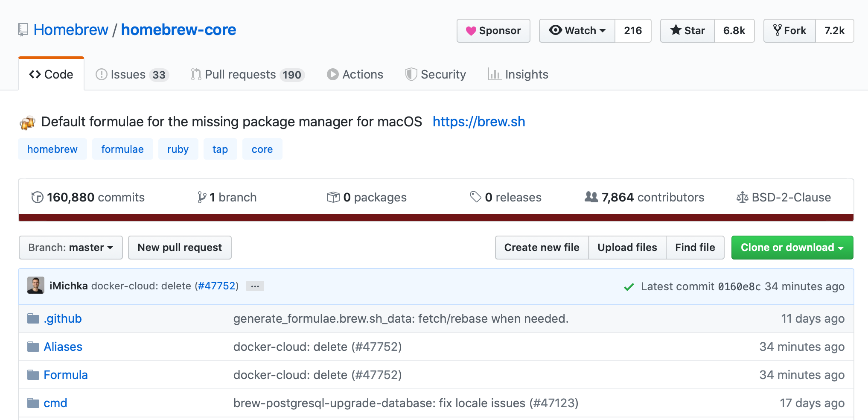Screen dimensions: 868x420
Task: Click the Insights bar chart icon
Action: coord(494,74)
